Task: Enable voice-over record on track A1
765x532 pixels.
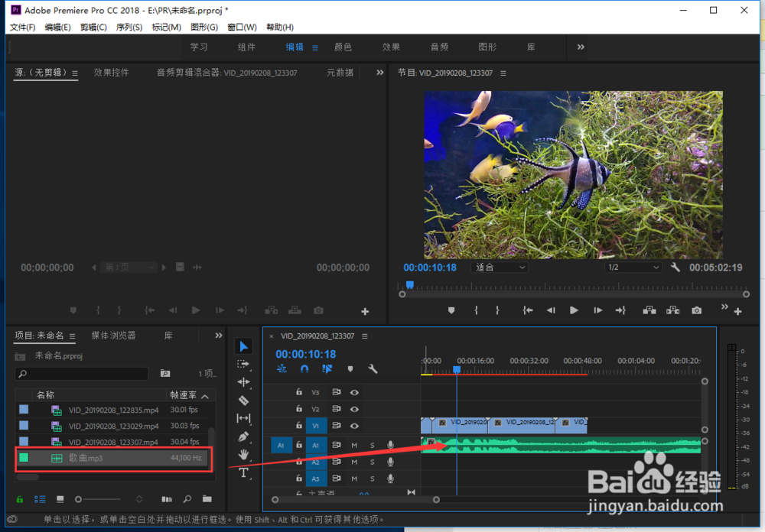Action: (x=390, y=445)
